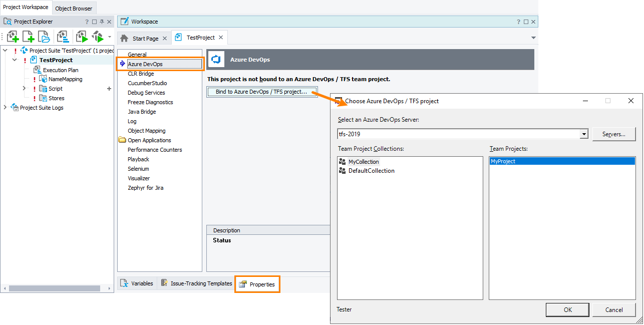Click the auto-hide pin on Project Explorer

point(102,21)
